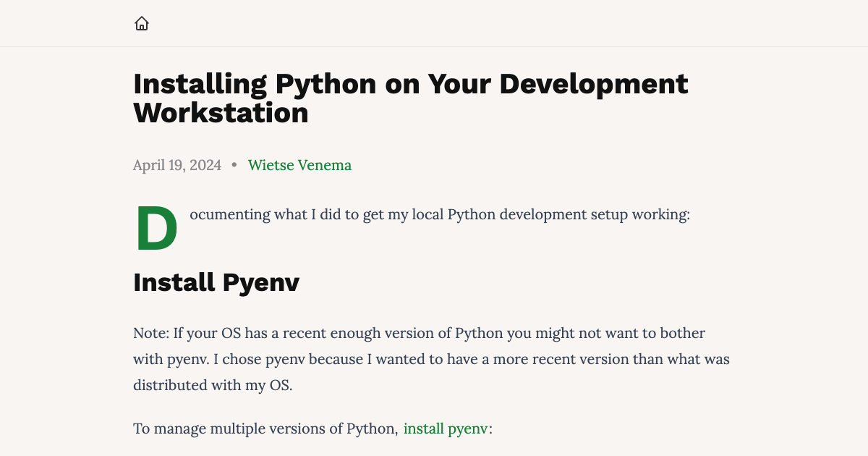Click the article title text
The width and height of the screenshot is (868, 456).
point(410,84)
